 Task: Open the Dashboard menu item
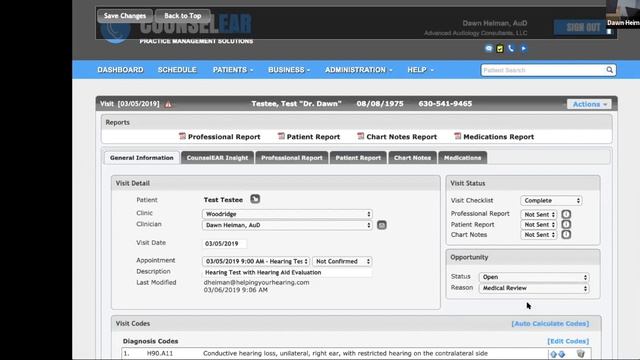point(120,70)
